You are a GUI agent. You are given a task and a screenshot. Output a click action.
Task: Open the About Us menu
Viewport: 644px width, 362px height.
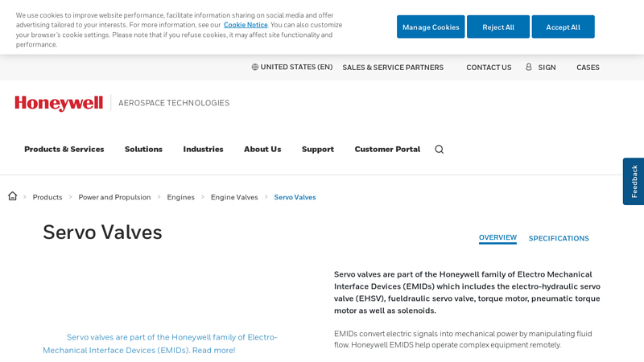pyautogui.click(x=262, y=149)
